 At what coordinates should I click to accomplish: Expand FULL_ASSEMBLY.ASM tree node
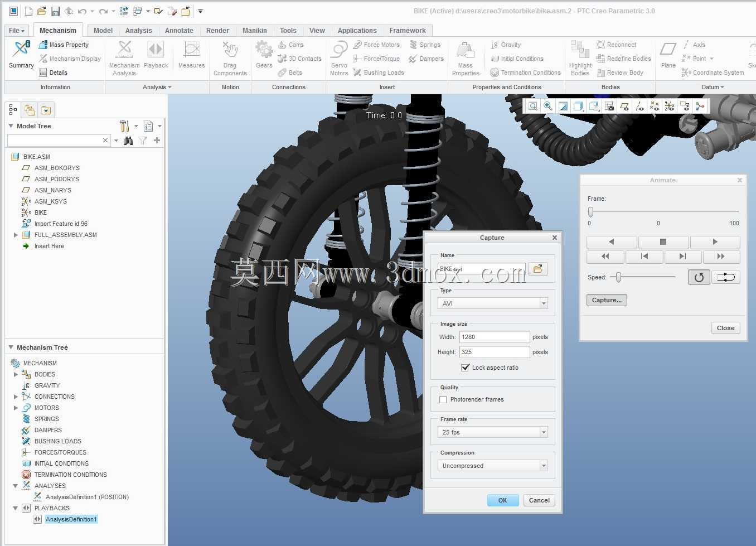point(16,235)
